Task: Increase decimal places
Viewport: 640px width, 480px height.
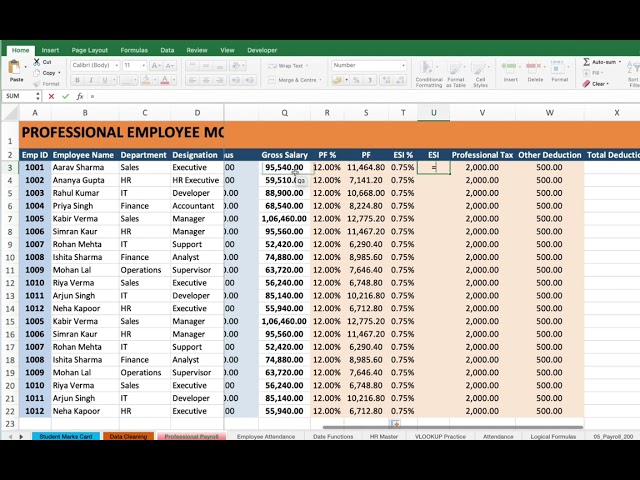Action: (386, 80)
